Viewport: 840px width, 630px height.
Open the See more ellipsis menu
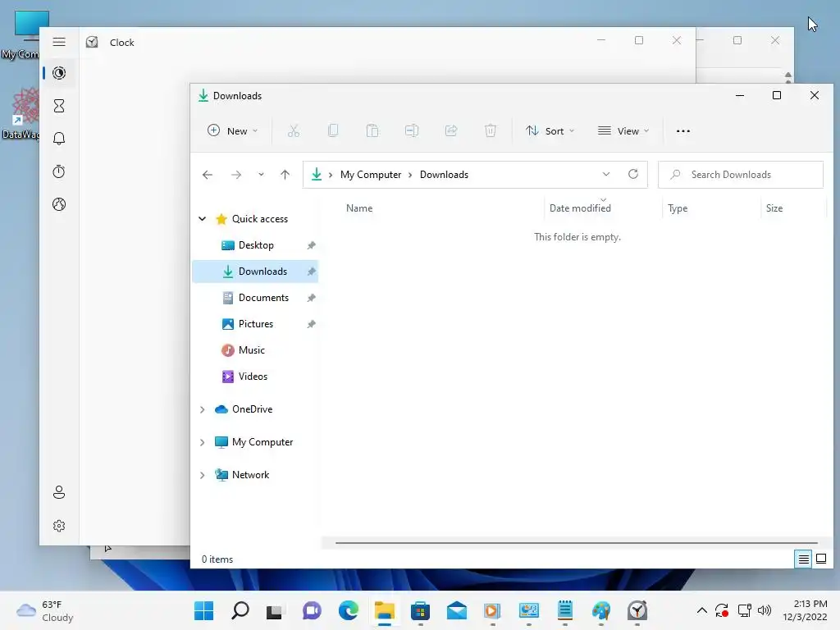pos(683,130)
